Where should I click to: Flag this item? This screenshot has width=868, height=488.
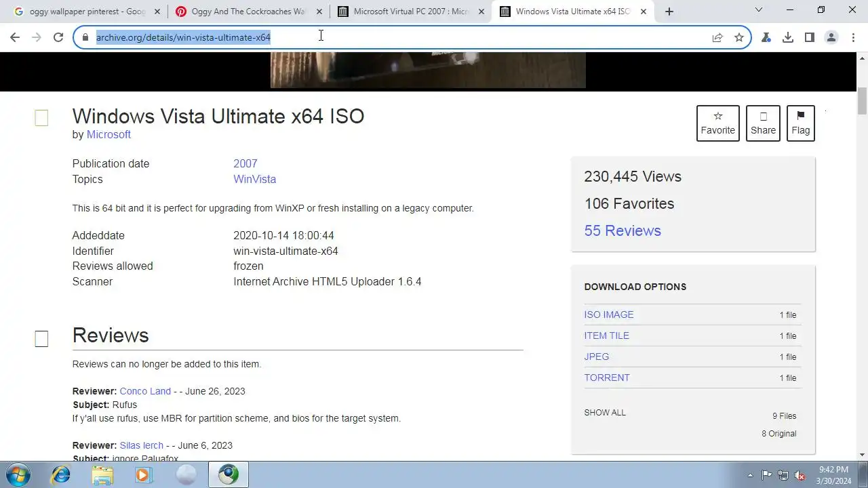[801, 123]
